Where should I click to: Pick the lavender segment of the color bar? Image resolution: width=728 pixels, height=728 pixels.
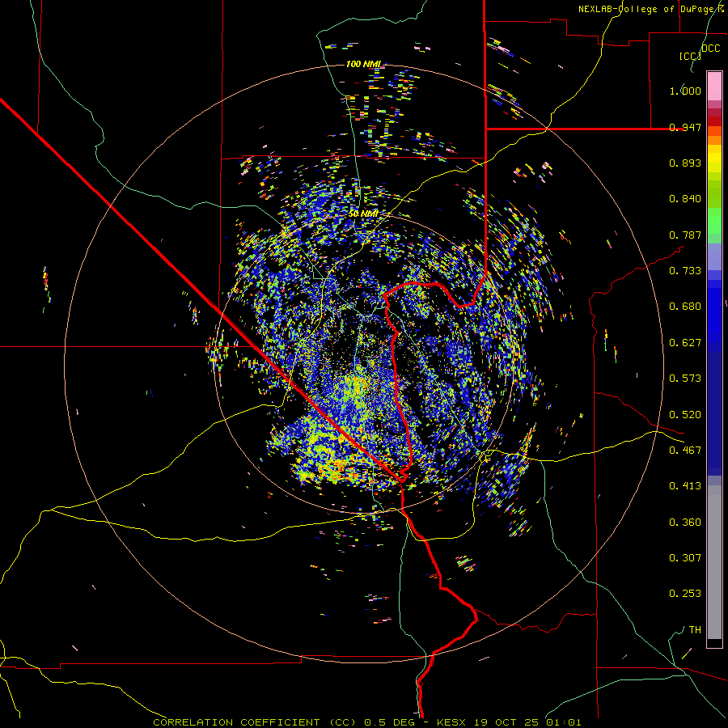tap(714, 256)
